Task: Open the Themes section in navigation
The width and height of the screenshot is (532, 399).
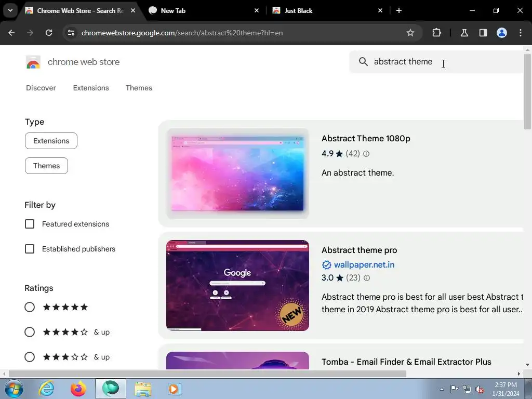Action: tap(139, 88)
